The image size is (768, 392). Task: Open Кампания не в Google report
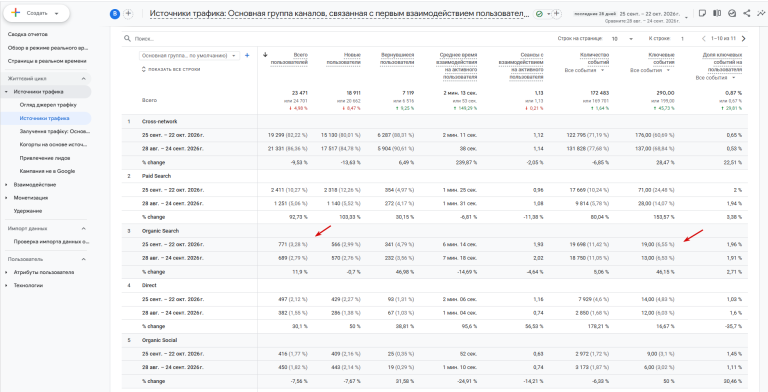click(48, 172)
